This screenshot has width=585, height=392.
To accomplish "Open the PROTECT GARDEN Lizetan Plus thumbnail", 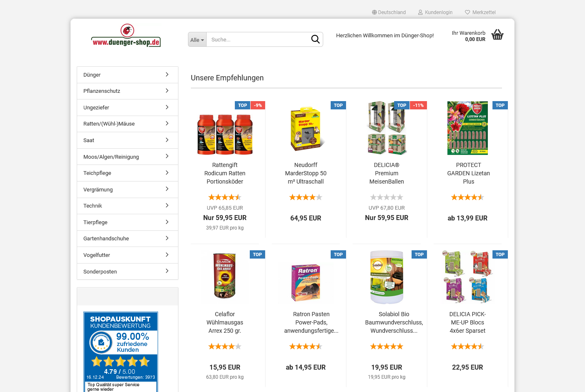I will point(468,128).
